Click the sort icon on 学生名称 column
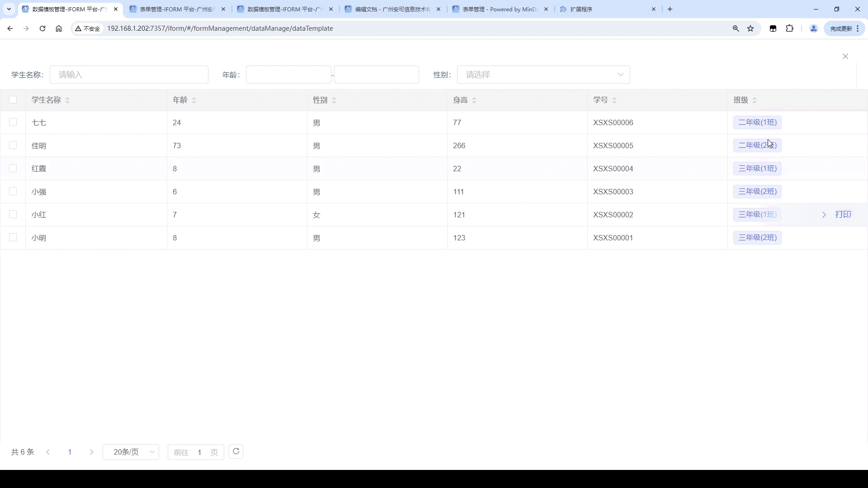The width and height of the screenshot is (868, 488). (x=67, y=100)
